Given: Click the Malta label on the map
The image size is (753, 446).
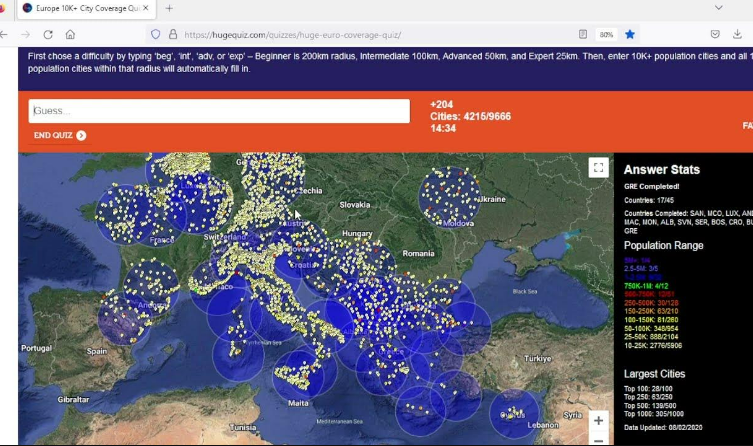Looking at the screenshot, I should tap(298, 403).
